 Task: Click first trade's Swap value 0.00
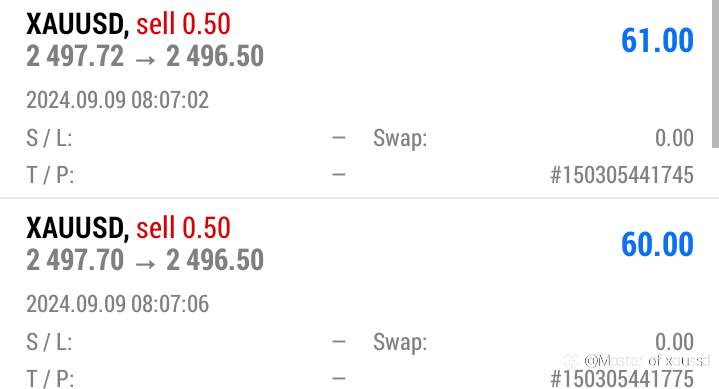tap(674, 138)
